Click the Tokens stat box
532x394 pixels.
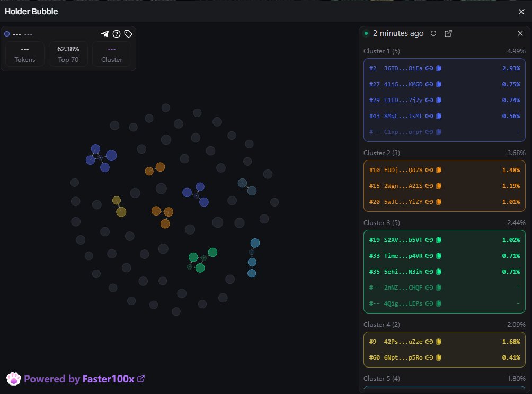[25, 54]
